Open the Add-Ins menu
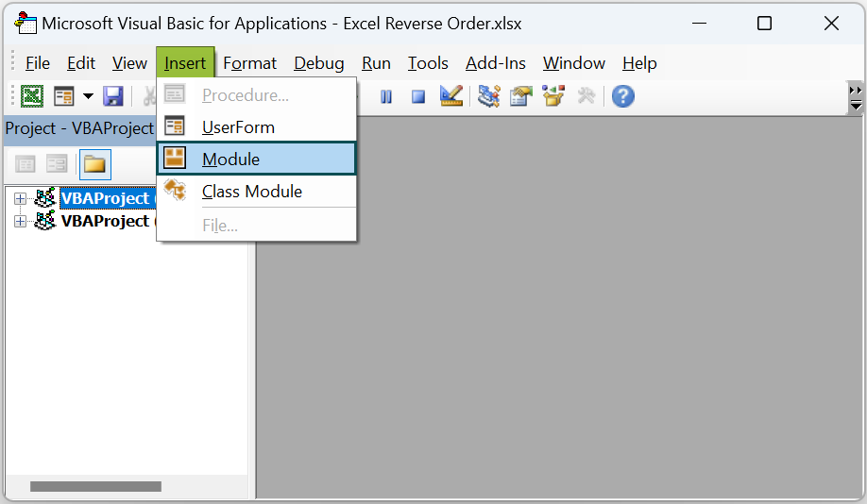This screenshot has height=504, width=867. pos(496,63)
